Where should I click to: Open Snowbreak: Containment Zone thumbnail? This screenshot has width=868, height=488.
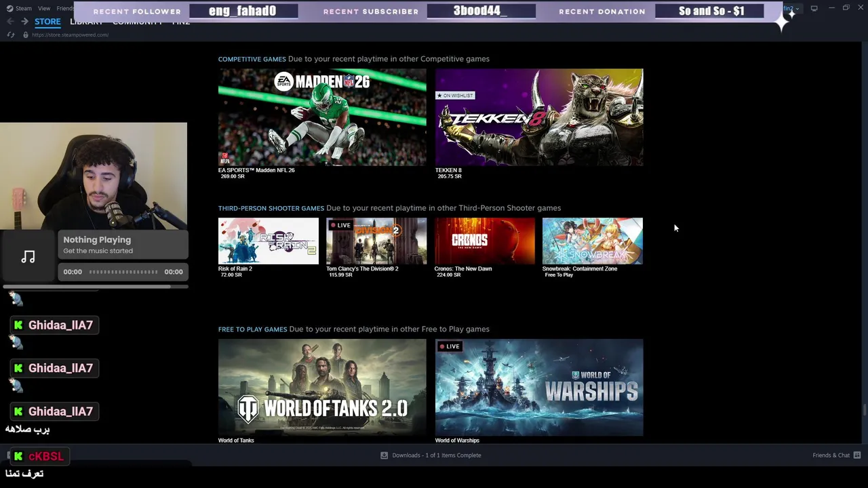(x=592, y=241)
